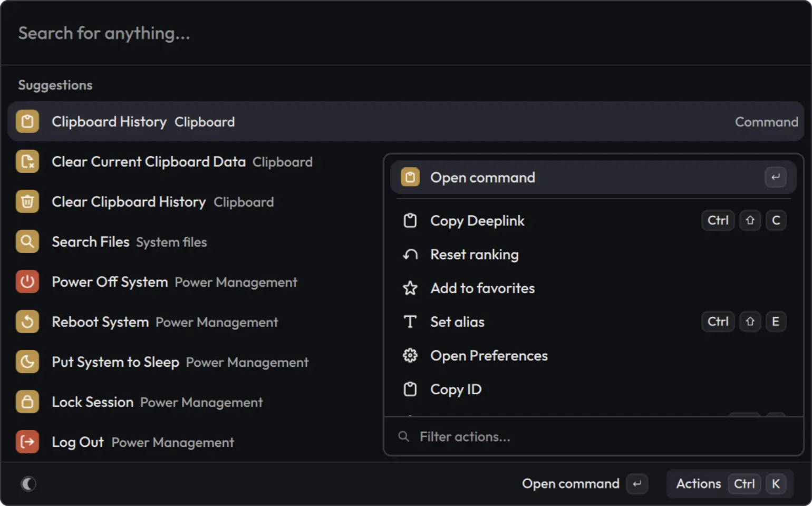Open Preferences from the actions panel
The height and width of the screenshot is (506, 812).
pyautogui.click(x=593, y=356)
